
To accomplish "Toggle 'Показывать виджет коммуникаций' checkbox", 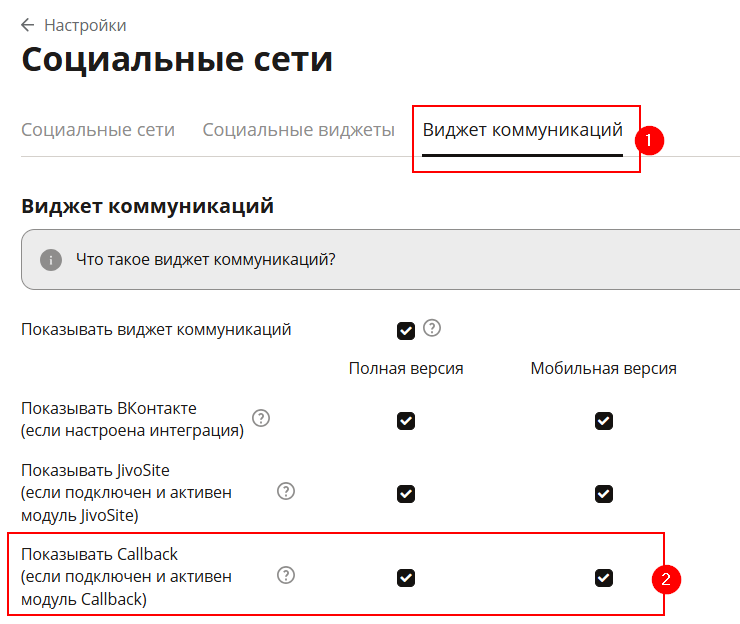I will [406, 331].
